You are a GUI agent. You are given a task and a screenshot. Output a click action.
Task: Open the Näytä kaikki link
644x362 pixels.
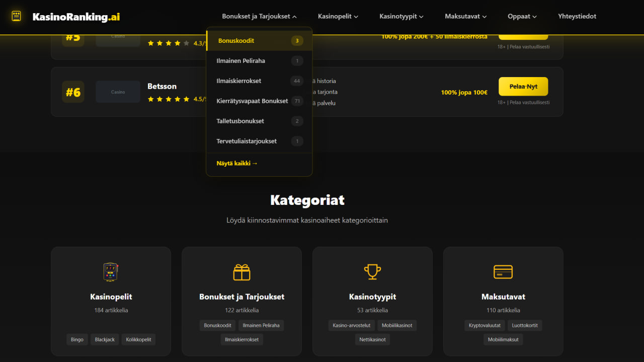pyautogui.click(x=237, y=163)
